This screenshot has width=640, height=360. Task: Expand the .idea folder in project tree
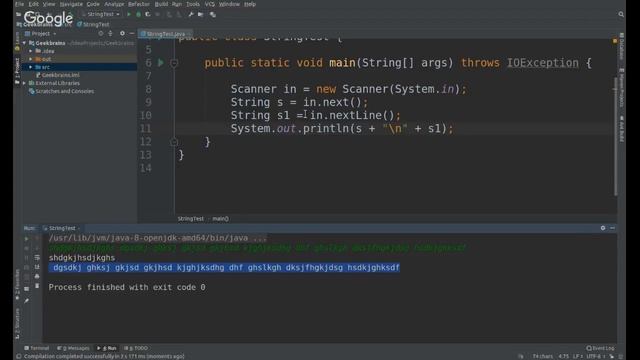click(x=31, y=51)
